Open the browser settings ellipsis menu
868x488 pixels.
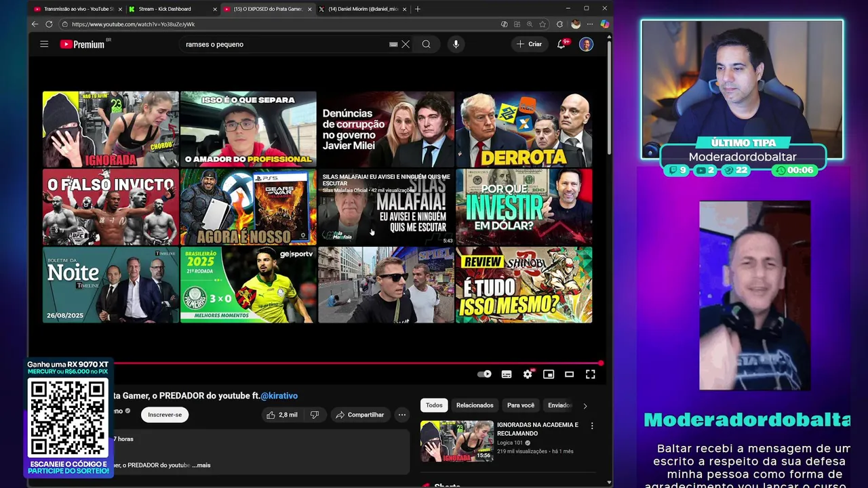pos(589,24)
